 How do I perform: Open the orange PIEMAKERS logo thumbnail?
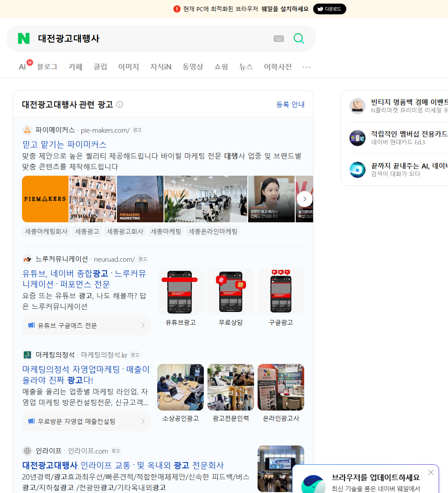(x=45, y=199)
